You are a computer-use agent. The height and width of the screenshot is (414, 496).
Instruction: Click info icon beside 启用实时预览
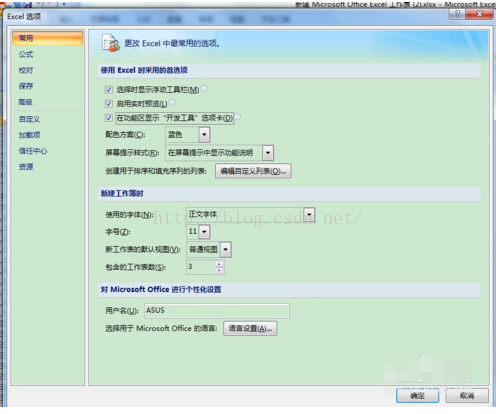pyautogui.click(x=172, y=103)
